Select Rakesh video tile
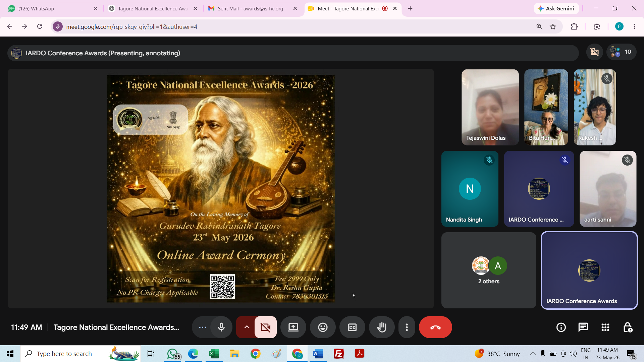644x362 pixels. (595, 107)
